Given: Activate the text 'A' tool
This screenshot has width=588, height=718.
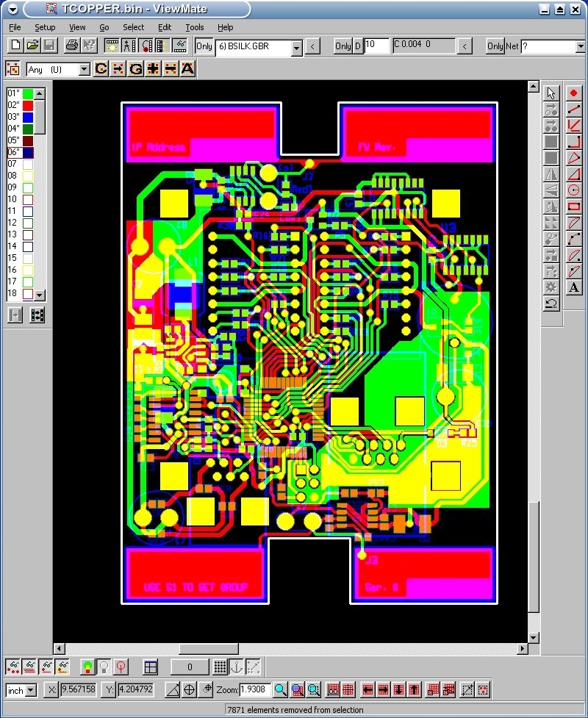Looking at the screenshot, I should tap(574, 287).
